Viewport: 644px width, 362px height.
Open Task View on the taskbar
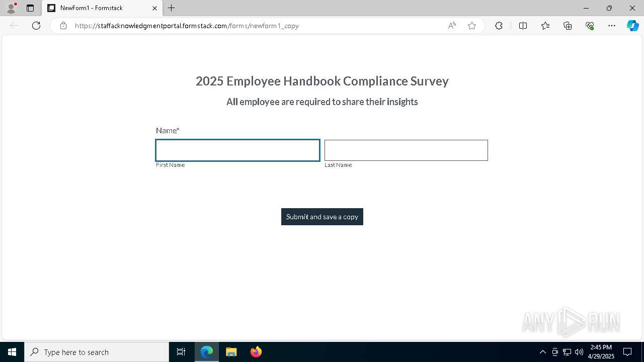pyautogui.click(x=181, y=352)
